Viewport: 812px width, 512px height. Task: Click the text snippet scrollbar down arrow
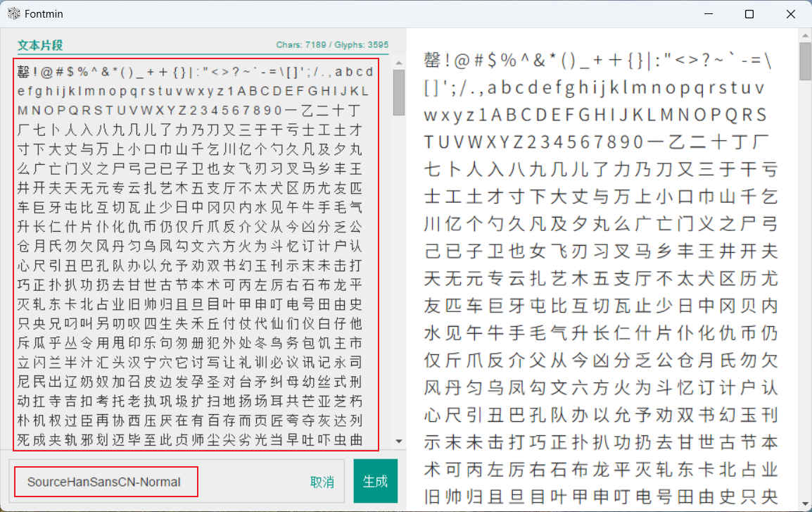point(399,442)
